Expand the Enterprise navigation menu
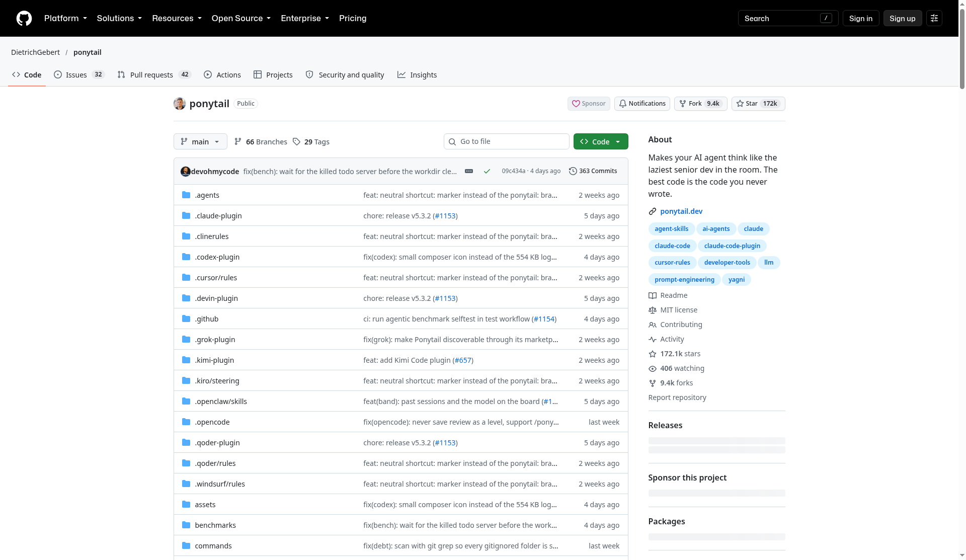 click(305, 18)
